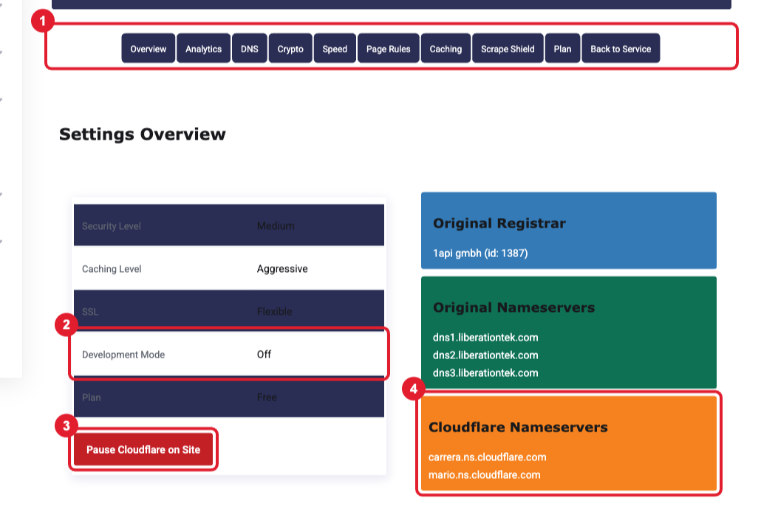Select the Development Mode label

[x=123, y=355]
